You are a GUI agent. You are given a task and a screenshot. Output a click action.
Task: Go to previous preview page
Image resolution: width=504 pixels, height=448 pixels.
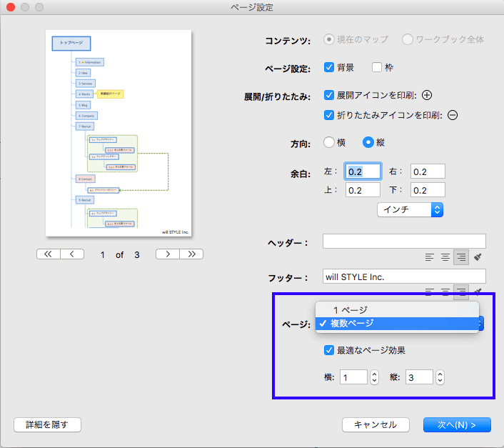[72, 254]
